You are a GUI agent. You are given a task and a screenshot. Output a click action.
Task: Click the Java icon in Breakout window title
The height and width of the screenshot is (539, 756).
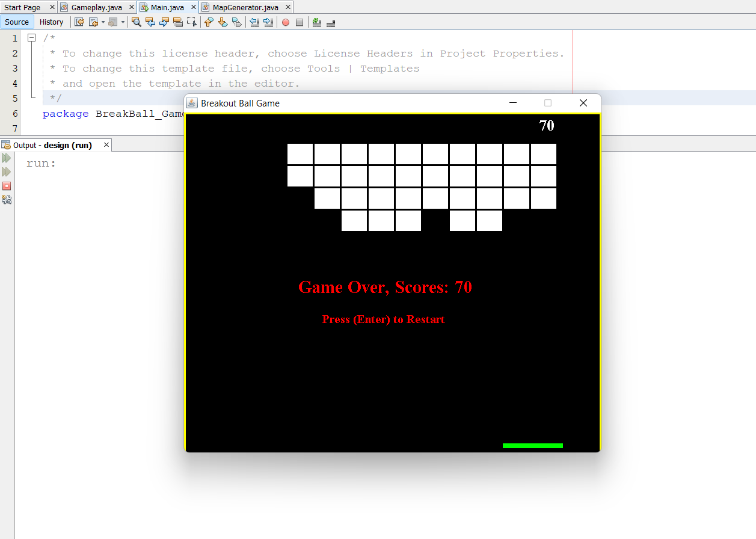pos(192,103)
